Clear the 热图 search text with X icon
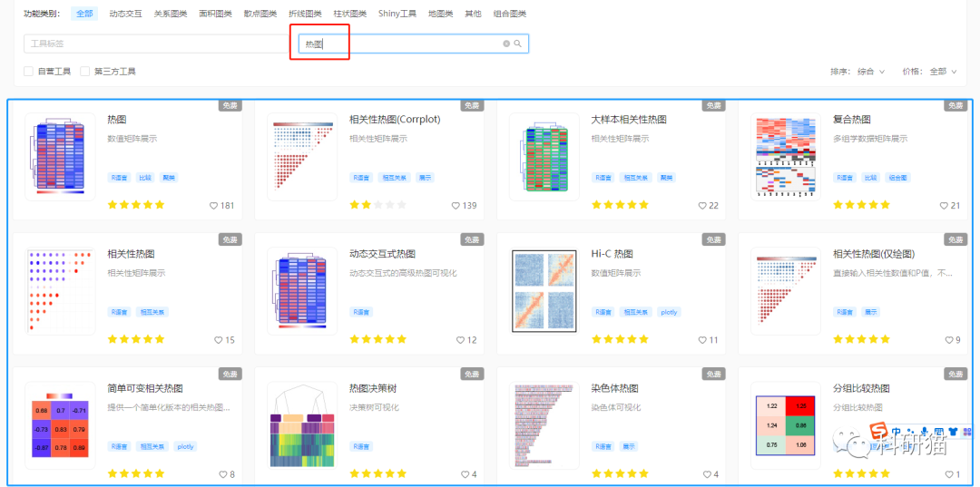The image size is (980, 487). click(x=506, y=44)
